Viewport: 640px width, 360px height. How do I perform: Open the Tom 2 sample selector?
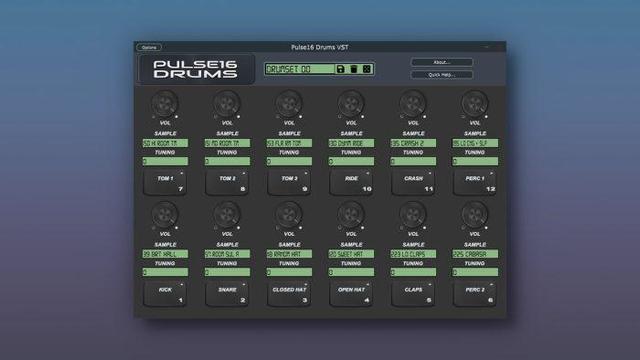227,143
